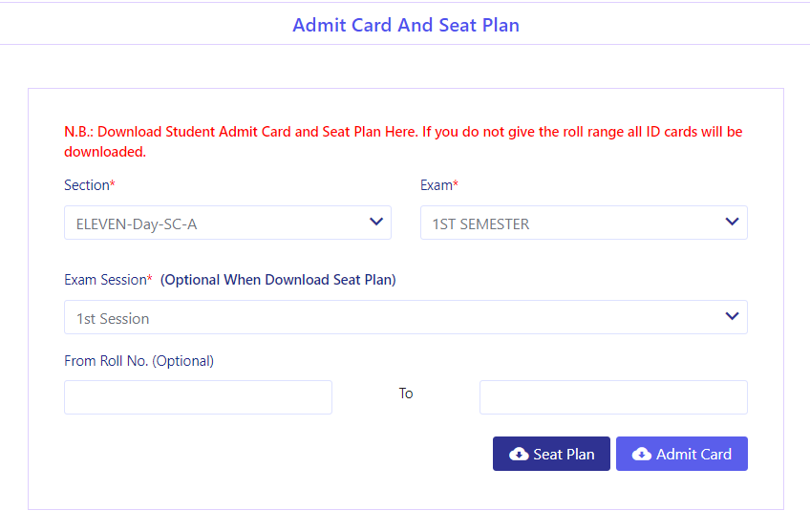Viewport: 810px width, 532px height.
Task: Download the Admit Card
Action: coord(682,454)
